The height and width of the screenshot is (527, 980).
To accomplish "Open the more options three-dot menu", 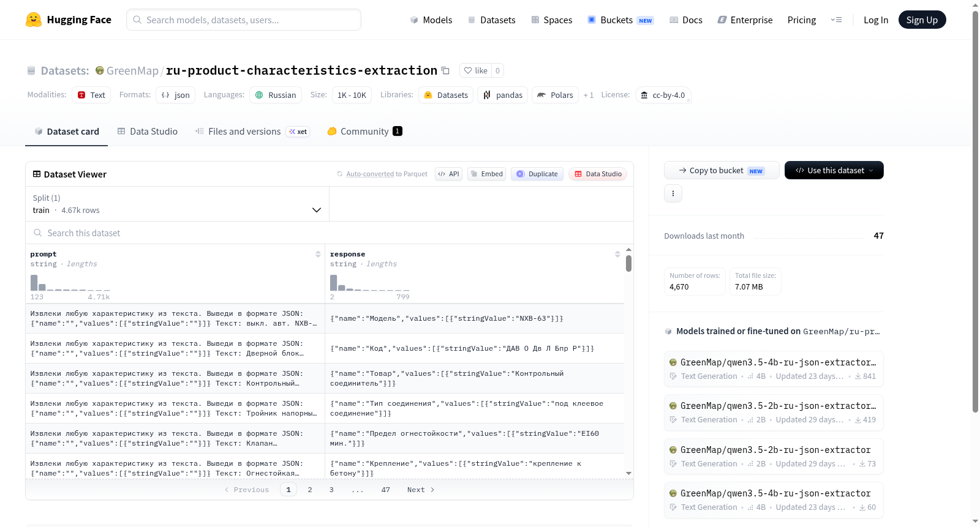I will point(673,193).
